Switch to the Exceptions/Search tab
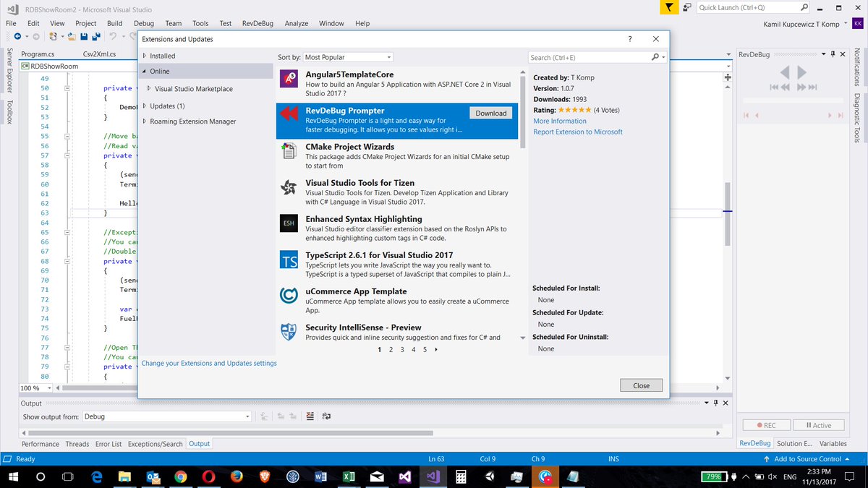868x488 pixels. tap(156, 444)
